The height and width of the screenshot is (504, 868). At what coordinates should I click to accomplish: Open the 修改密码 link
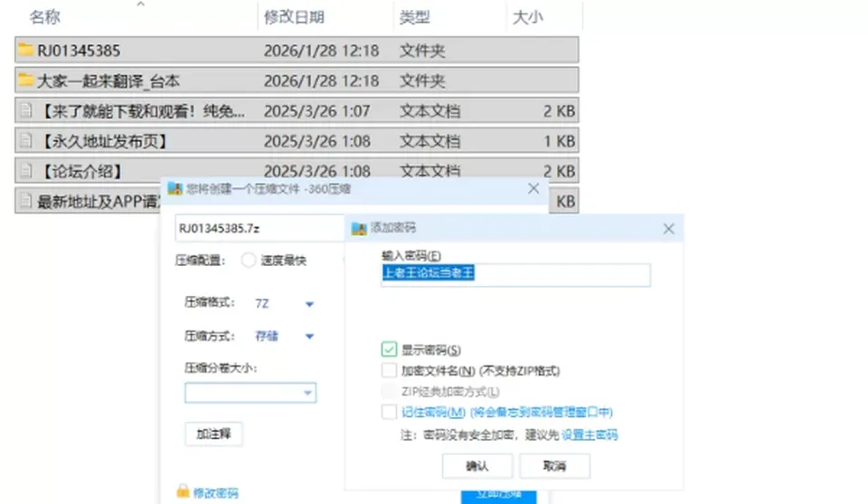[216, 492]
